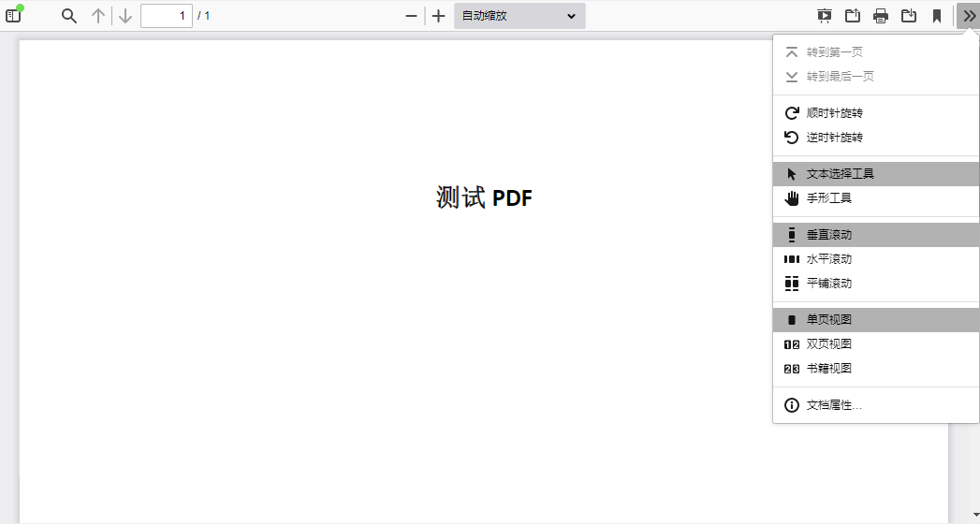Enable the 文本选择工具 text selection tool
Screen dimensions: 980x525
tap(875, 174)
